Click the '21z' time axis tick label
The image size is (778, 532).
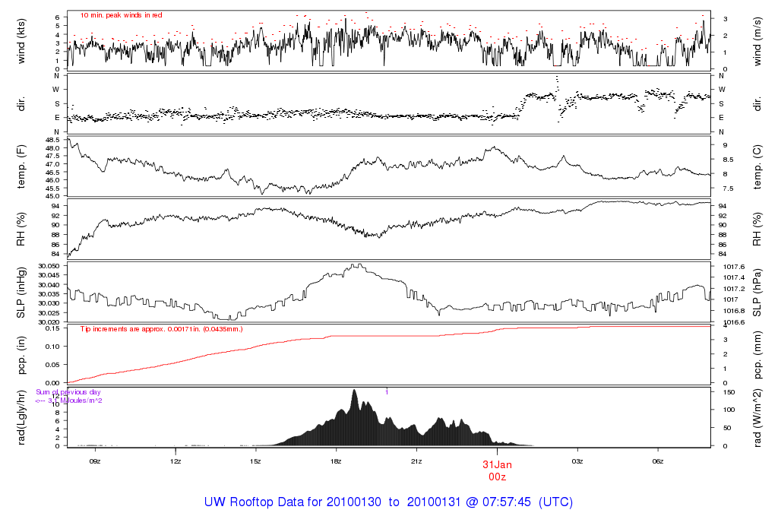pos(416,461)
